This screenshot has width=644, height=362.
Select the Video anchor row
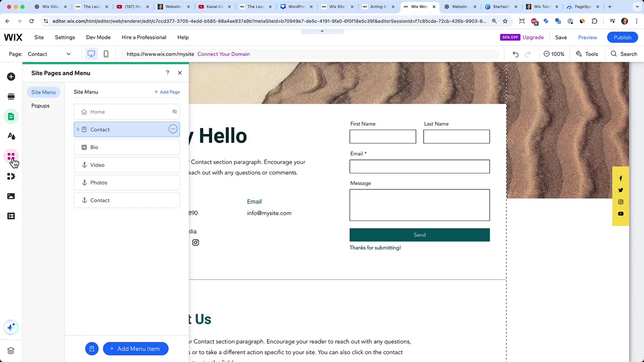126,165
